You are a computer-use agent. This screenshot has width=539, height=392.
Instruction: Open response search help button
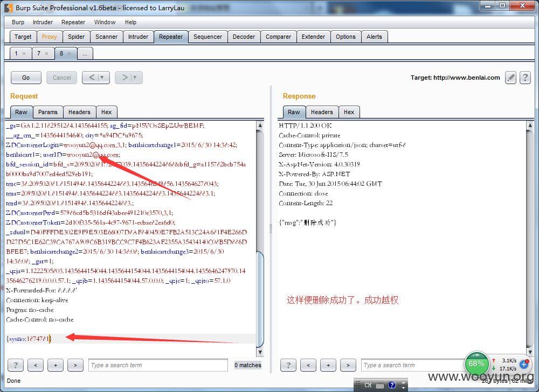(288, 365)
